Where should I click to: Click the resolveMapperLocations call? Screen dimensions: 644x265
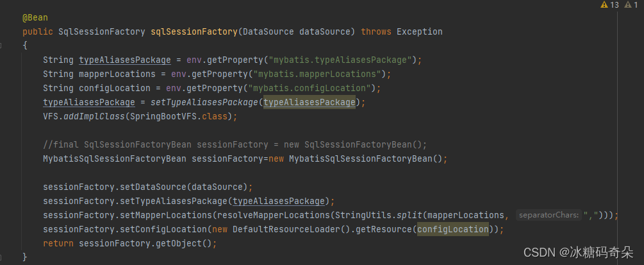(x=274, y=215)
